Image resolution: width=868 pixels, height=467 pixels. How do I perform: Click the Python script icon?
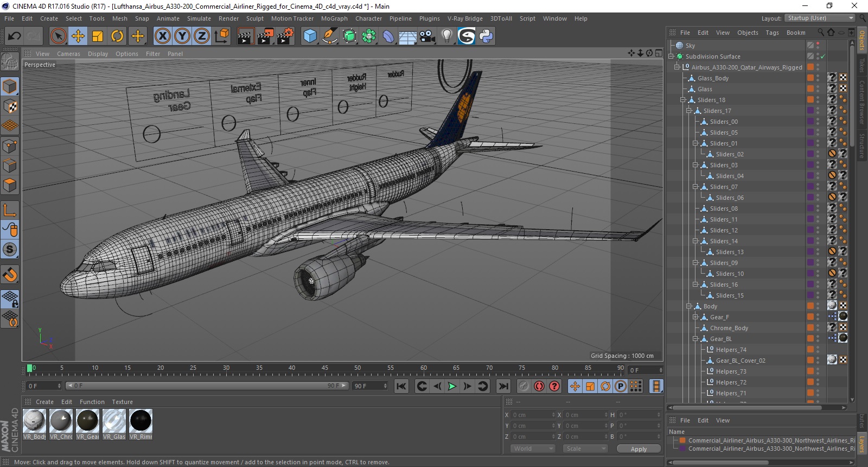click(x=486, y=36)
